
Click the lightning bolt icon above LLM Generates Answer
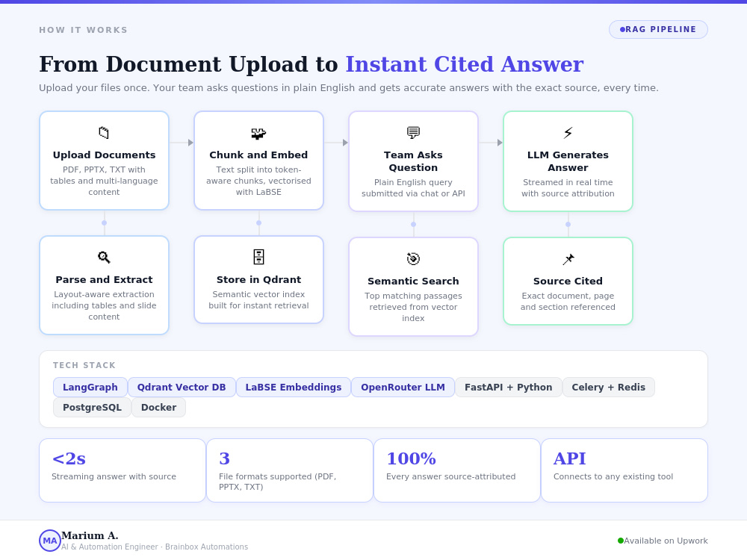click(568, 132)
